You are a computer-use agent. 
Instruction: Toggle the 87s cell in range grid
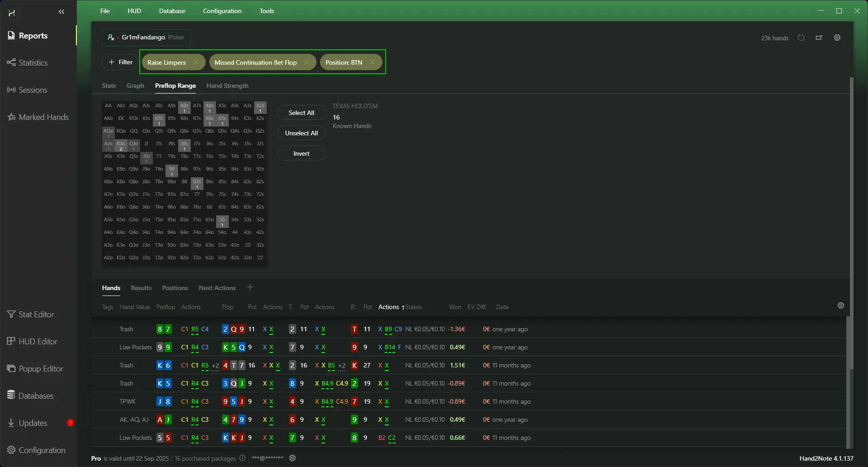(197, 183)
